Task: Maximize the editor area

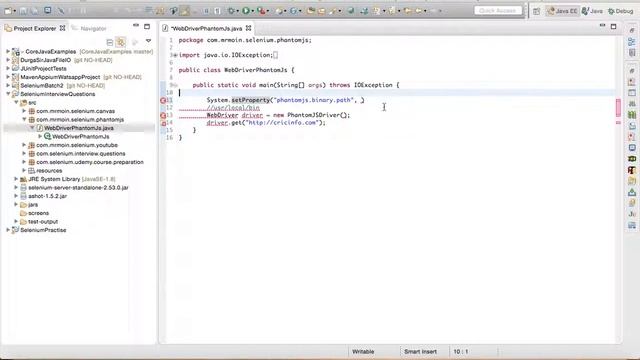Action: pyautogui.click(x=613, y=27)
